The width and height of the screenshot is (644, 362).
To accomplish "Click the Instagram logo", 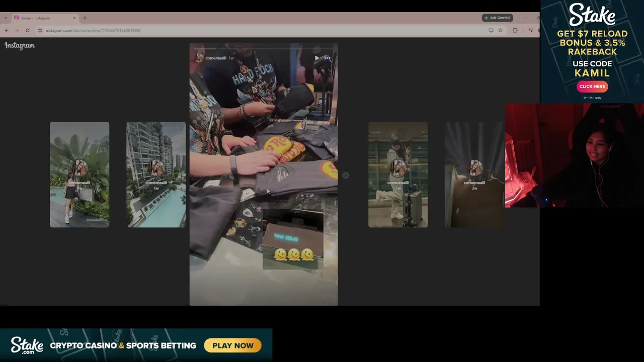I will pyautogui.click(x=20, y=45).
